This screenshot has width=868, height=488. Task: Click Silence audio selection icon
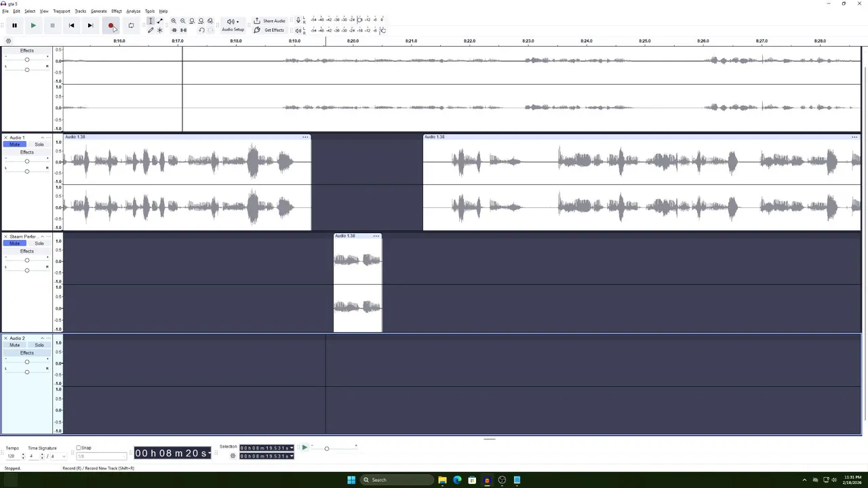click(183, 30)
